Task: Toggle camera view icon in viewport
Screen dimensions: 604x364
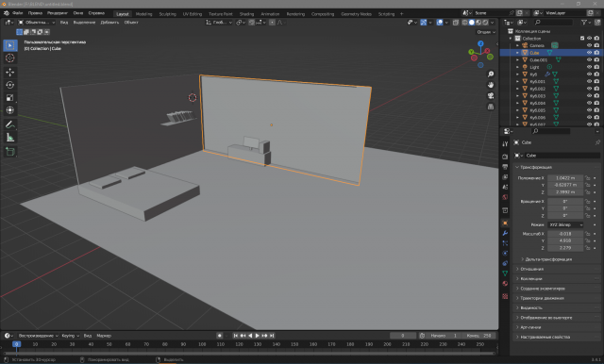Action: click(x=491, y=95)
